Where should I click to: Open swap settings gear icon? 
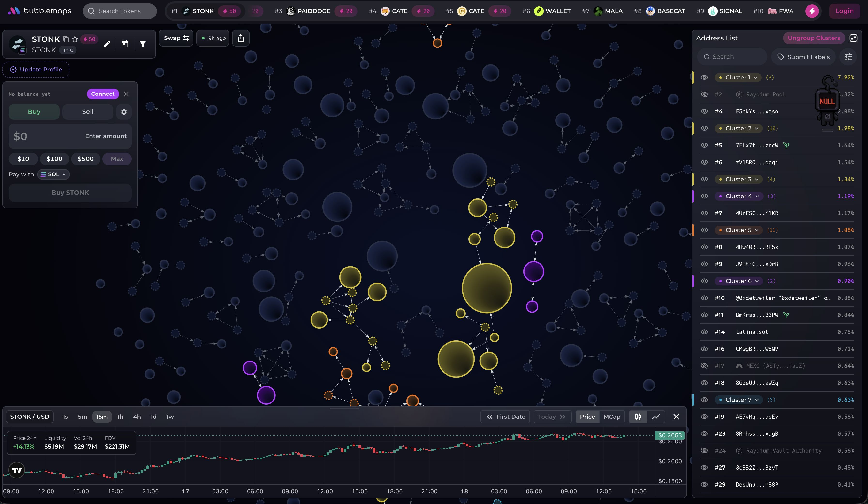124,112
